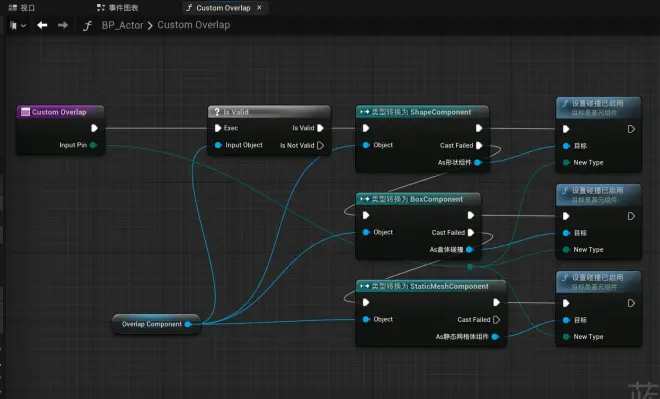
Task: Click Custom Overlap in the breadcrumb
Action: tap(194, 25)
